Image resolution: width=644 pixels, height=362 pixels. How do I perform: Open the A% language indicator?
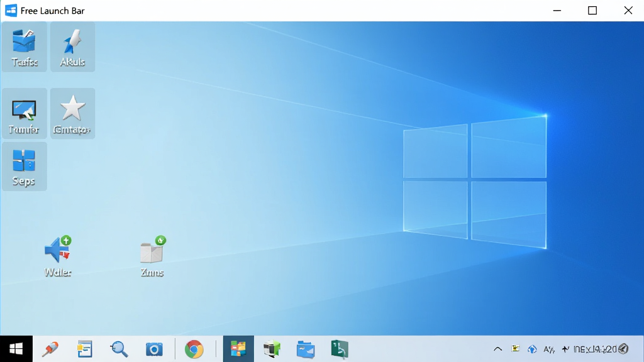point(549,349)
